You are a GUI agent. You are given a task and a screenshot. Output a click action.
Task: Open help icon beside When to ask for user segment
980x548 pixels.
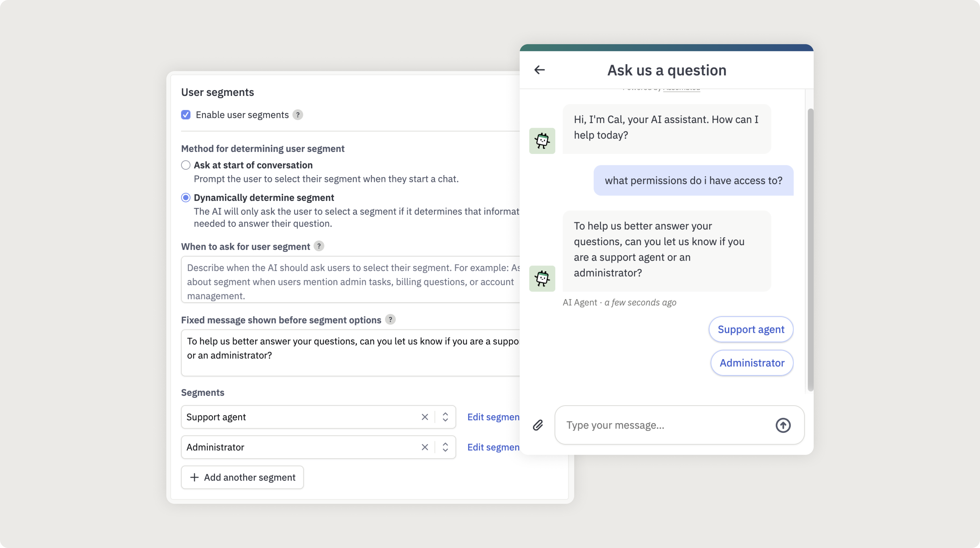[x=319, y=246]
